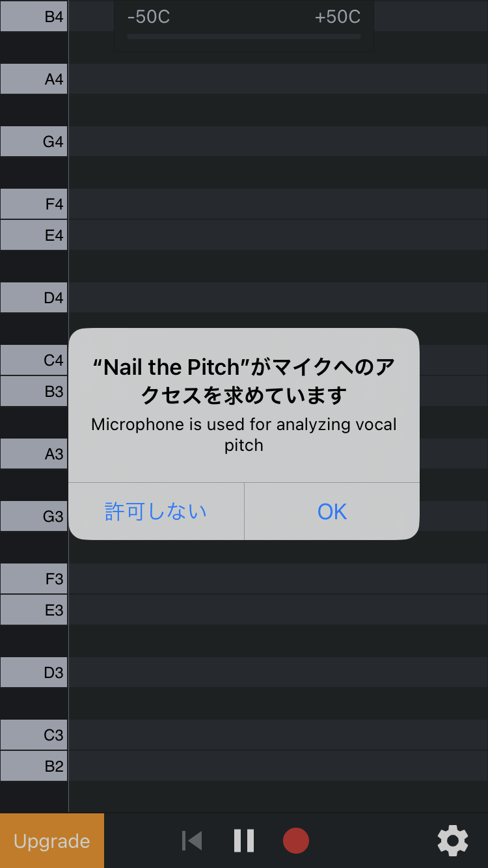Screen dimensions: 488x868
Task: Tap the +50C tuning label
Action: [337, 18]
